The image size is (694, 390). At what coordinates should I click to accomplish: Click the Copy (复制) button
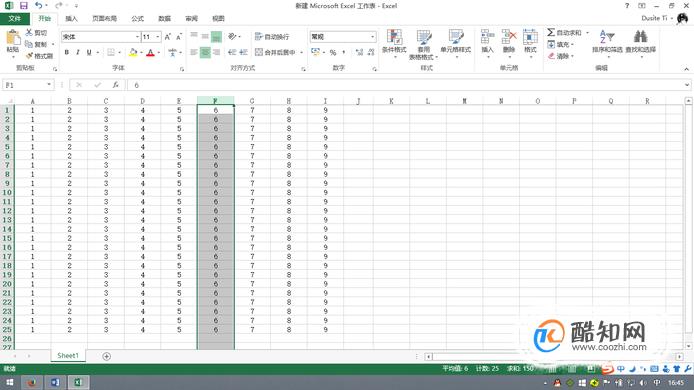coord(40,44)
